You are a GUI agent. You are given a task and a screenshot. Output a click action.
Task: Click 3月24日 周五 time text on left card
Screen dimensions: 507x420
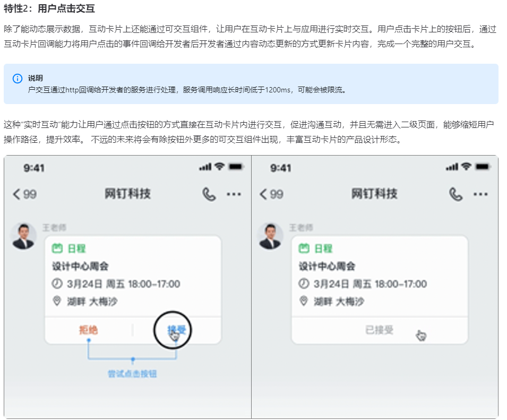tap(123, 284)
